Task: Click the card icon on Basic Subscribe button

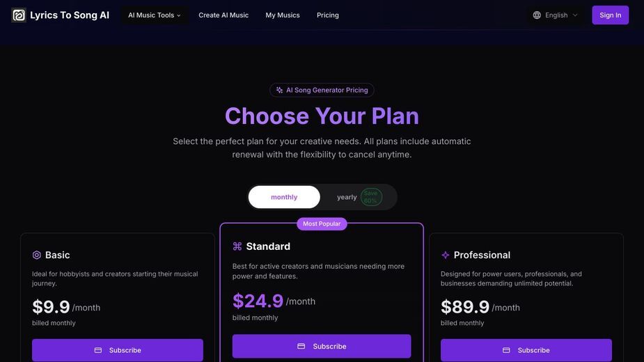Action: pyautogui.click(x=98, y=350)
